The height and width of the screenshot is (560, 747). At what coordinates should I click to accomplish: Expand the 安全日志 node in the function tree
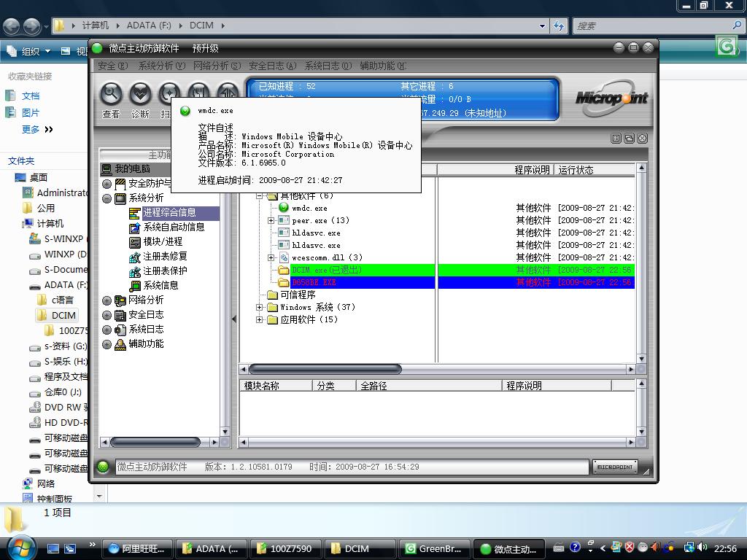click(x=107, y=315)
